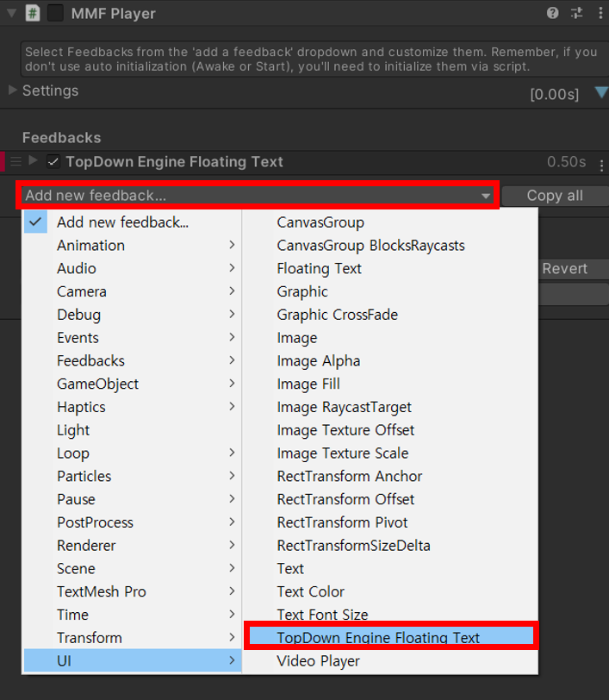609x700 pixels.
Task: Choose Image RaycastTarget feedback
Action: pos(390,407)
